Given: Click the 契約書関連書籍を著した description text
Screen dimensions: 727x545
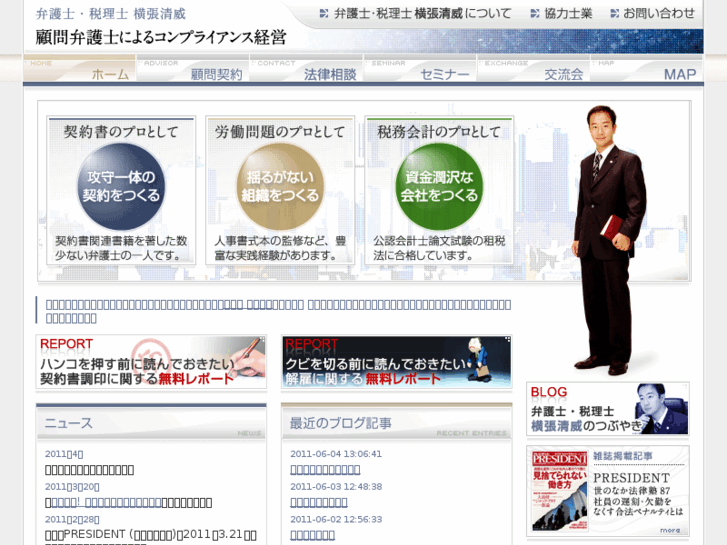Looking at the screenshot, I should click(x=121, y=248).
